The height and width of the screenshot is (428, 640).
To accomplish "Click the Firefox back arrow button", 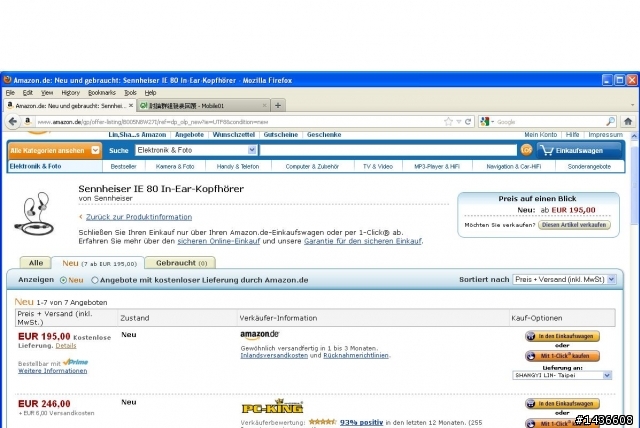I will click(13, 121).
